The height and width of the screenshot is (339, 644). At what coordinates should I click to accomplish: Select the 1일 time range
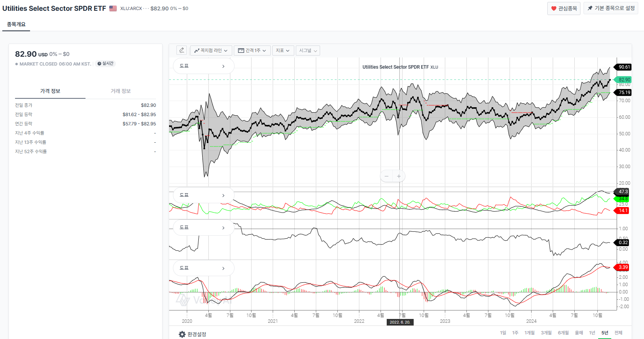coord(503,333)
